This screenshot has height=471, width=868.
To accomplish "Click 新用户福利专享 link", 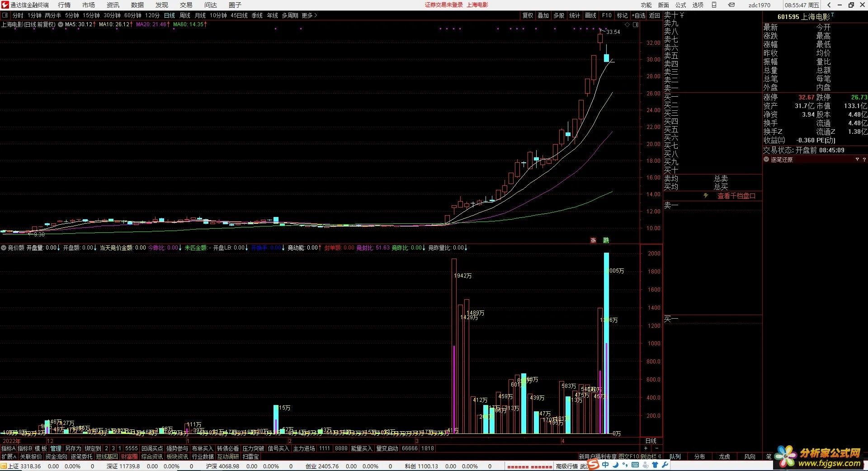I will pos(598,457).
